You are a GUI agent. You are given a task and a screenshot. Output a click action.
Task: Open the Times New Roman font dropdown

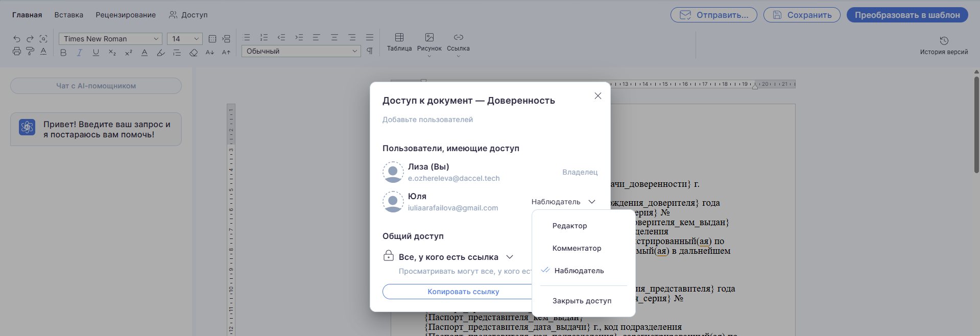point(110,39)
